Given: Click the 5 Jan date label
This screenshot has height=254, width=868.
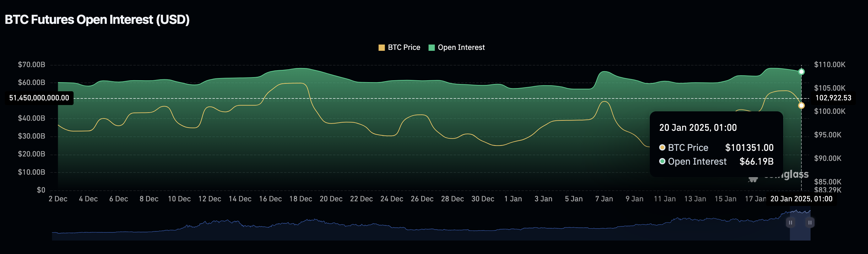Looking at the screenshot, I should pos(573,199).
